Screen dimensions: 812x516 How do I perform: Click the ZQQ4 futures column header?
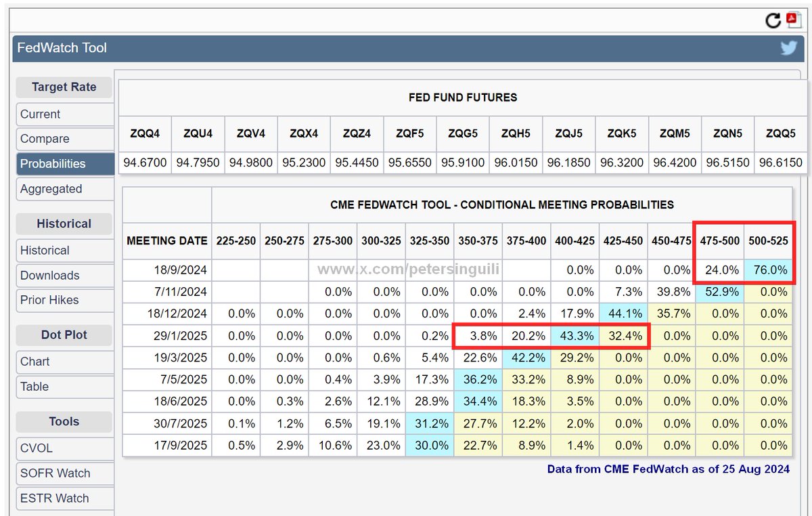[145, 133]
